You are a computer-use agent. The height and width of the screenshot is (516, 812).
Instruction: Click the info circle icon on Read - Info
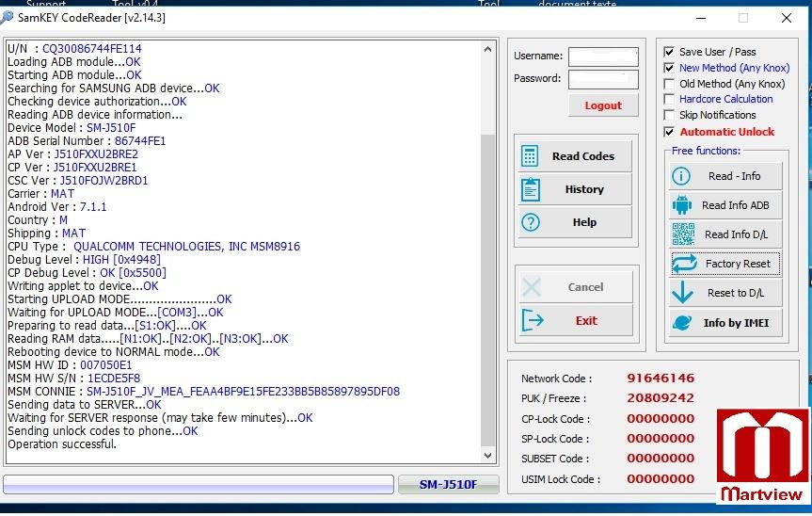681,176
